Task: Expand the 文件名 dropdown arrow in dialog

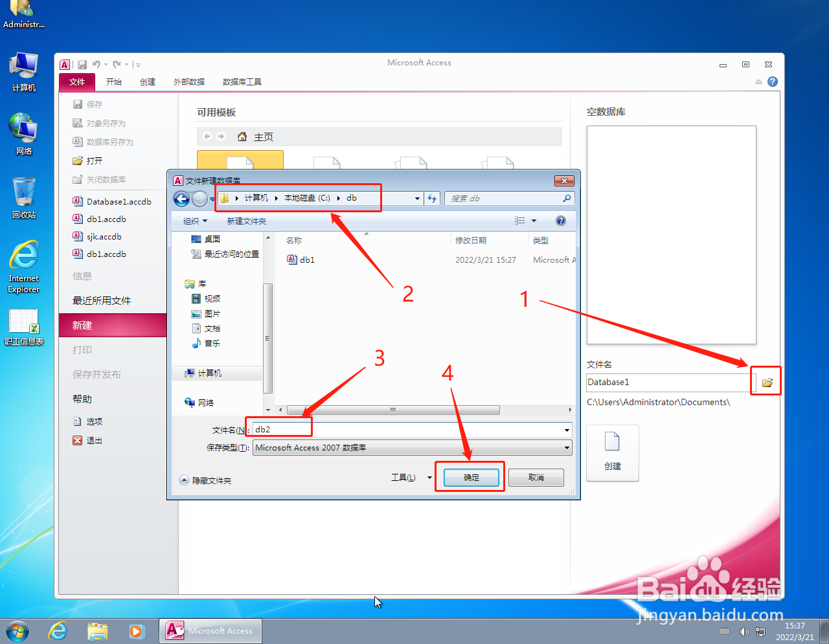Action: click(567, 430)
